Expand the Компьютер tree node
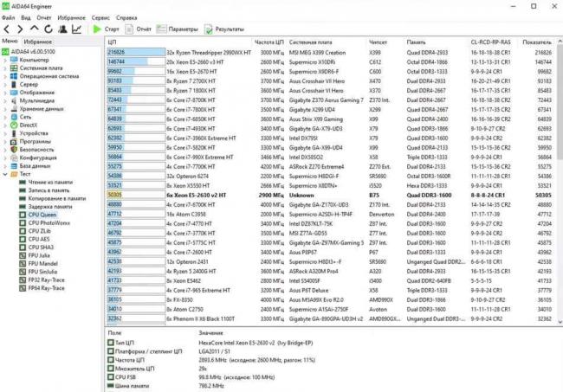563x392 pixels. point(5,61)
